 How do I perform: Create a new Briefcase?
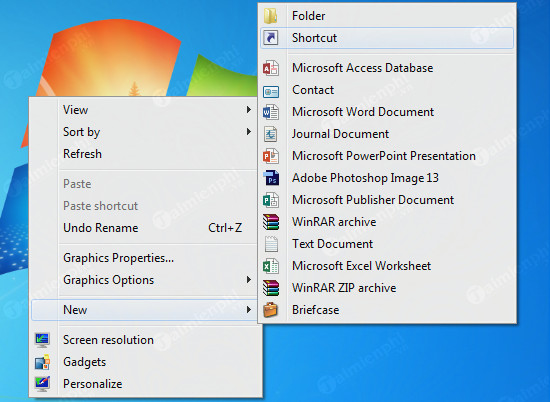pyautogui.click(x=387, y=310)
